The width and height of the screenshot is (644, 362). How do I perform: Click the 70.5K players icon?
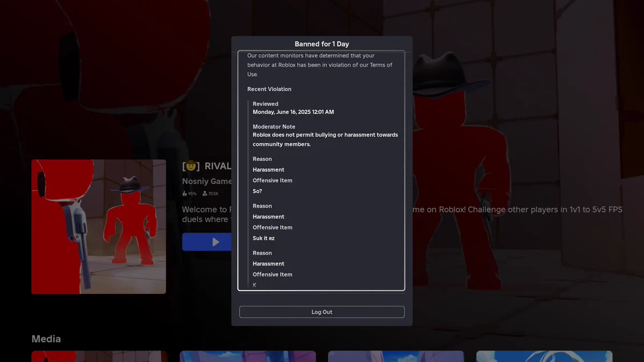click(204, 194)
